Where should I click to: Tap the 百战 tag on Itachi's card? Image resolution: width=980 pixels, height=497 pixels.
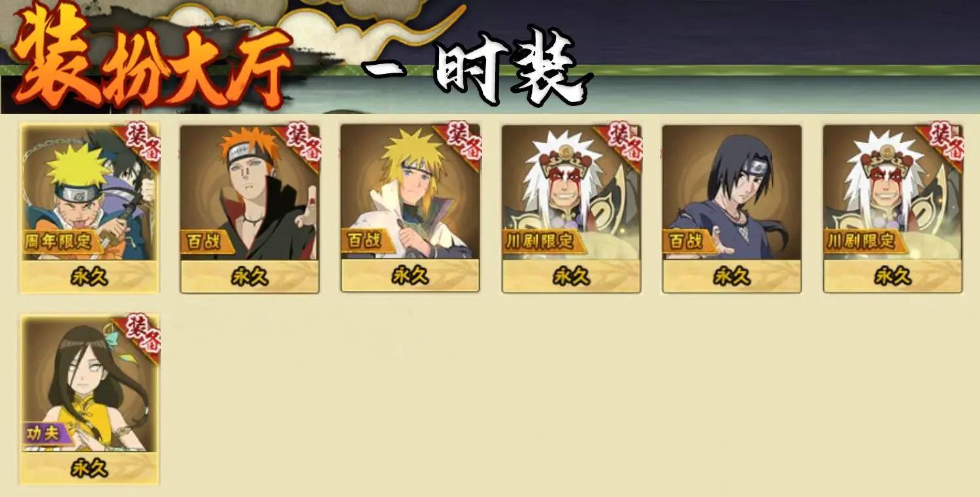tap(684, 241)
